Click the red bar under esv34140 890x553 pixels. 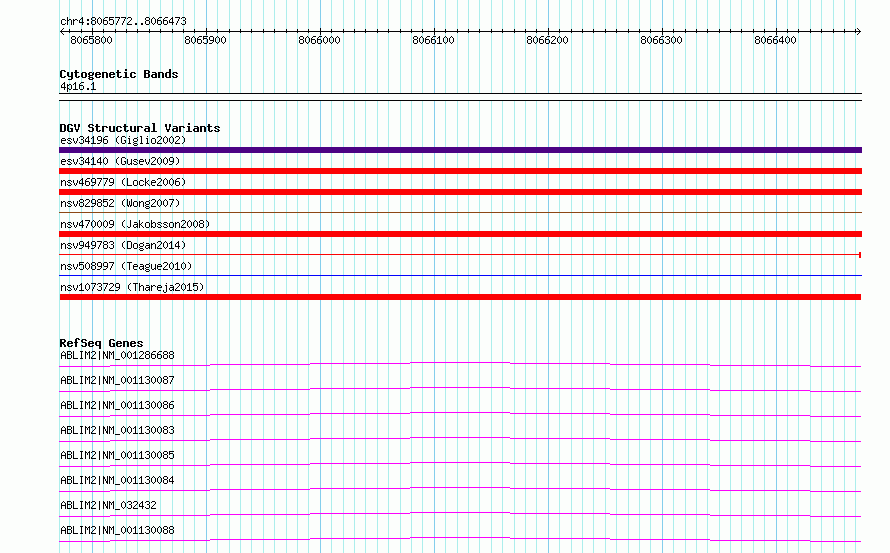[x=460, y=171]
